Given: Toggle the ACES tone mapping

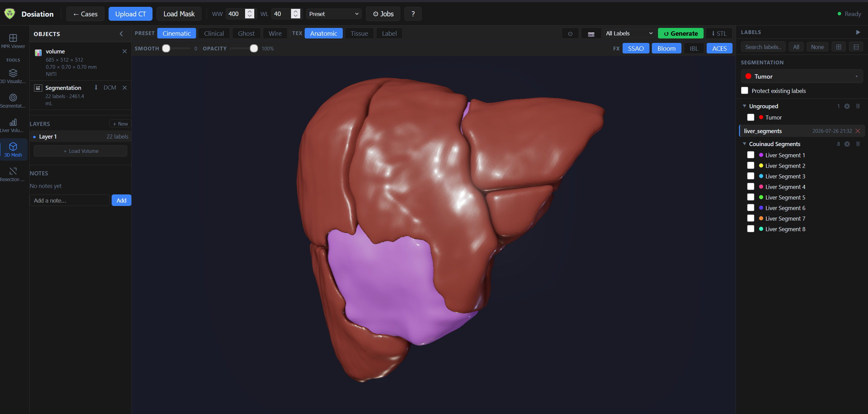Looking at the screenshot, I should (x=719, y=48).
